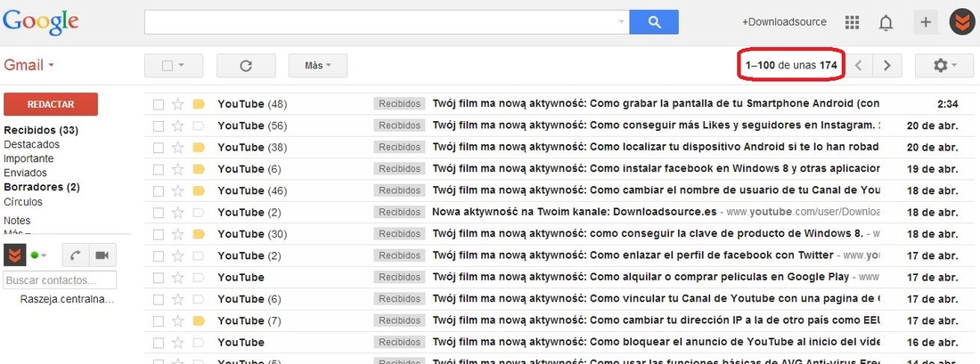Star the email about localizar tu dispositivo Android
980x364 pixels.
(x=177, y=148)
